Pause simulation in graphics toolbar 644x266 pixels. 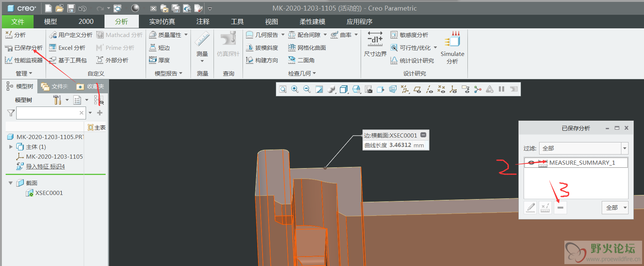501,89
